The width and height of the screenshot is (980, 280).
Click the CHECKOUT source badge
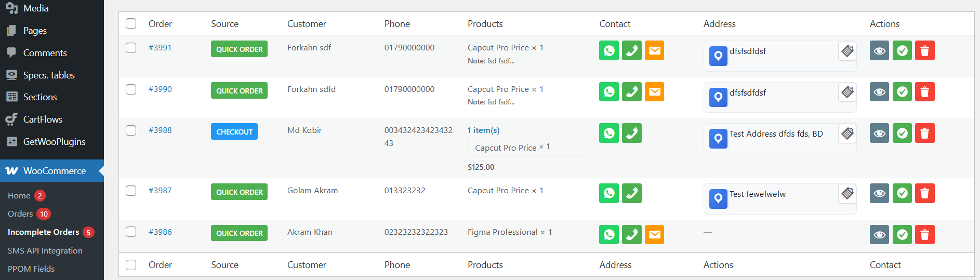(x=234, y=132)
